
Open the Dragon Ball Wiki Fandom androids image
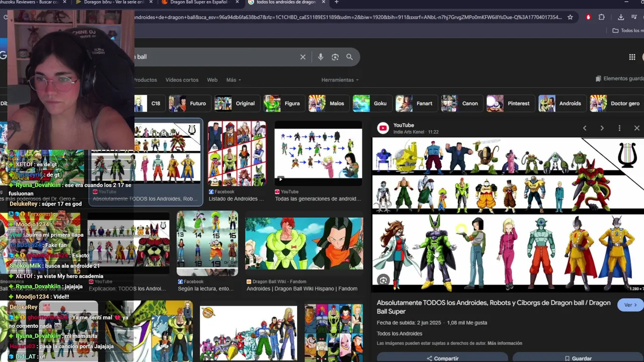[304, 243]
